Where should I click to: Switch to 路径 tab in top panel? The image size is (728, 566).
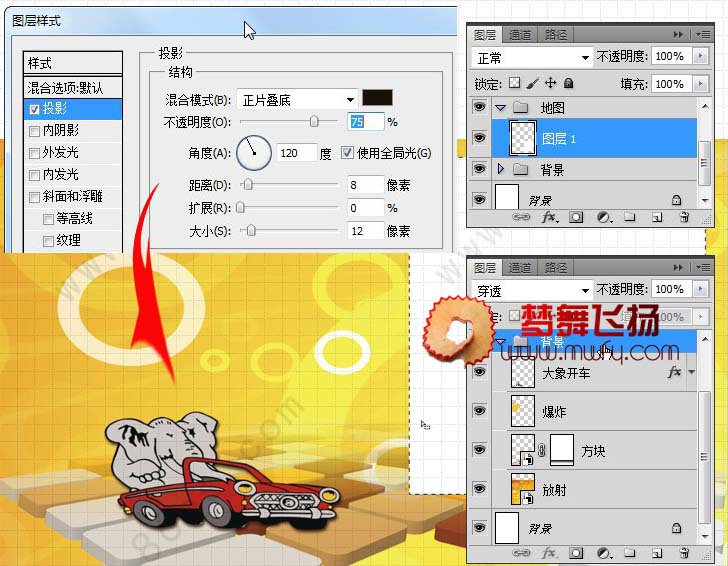tap(556, 35)
